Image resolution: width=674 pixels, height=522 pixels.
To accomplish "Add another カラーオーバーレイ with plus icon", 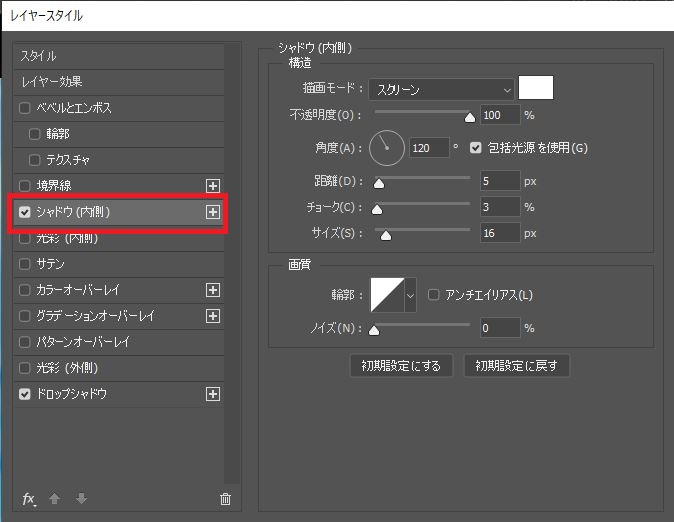I will (x=213, y=290).
